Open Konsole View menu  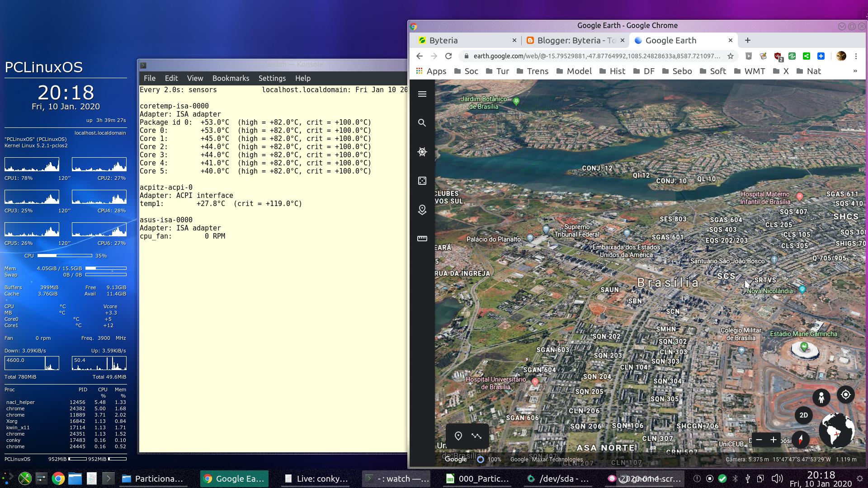[195, 78]
